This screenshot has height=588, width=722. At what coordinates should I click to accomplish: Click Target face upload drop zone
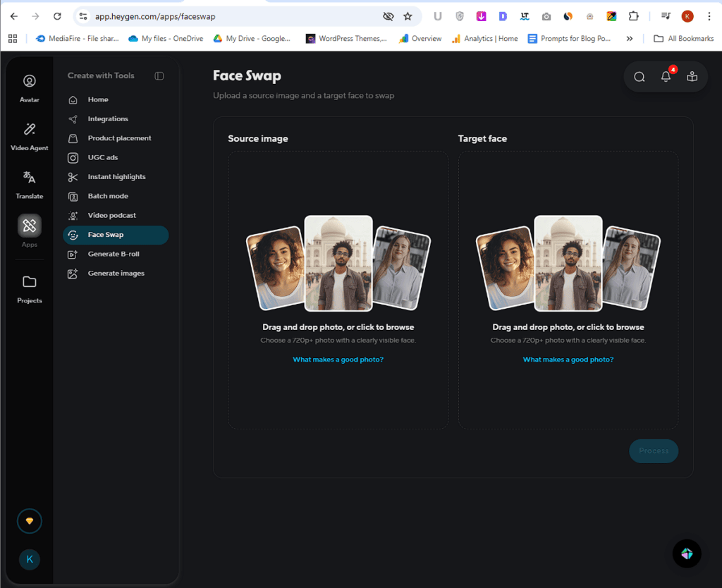[568, 290]
